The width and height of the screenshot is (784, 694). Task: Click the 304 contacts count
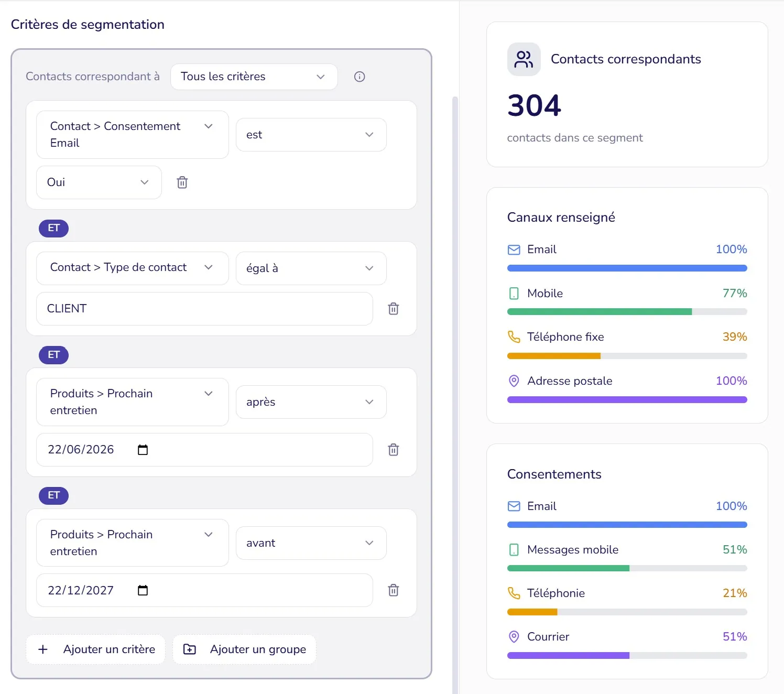(x=535, y=105)
